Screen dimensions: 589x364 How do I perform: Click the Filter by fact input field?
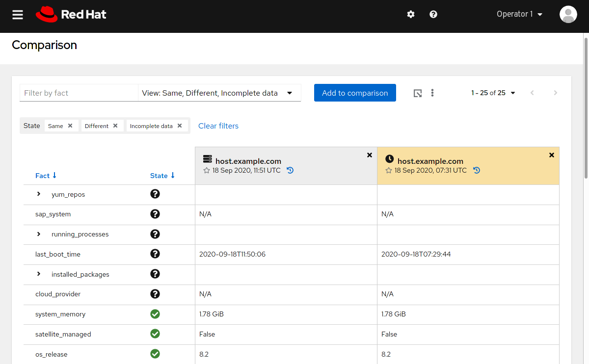pyautogui.click(x=79, y=93)
